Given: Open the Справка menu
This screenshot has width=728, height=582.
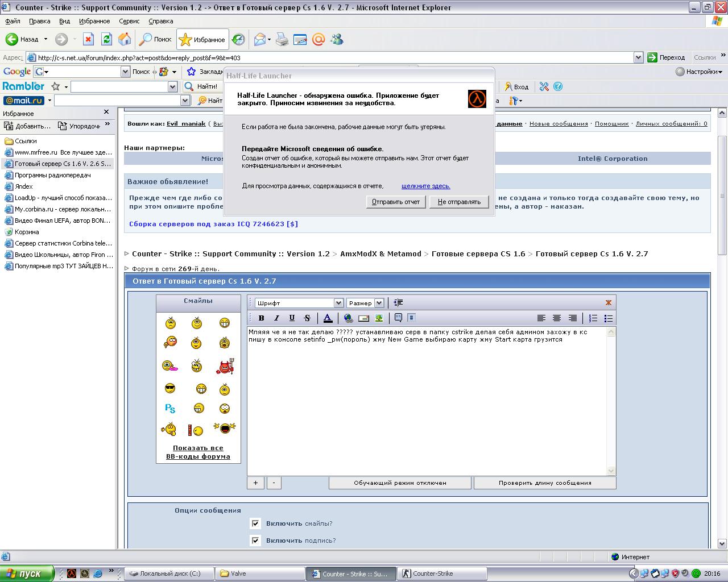Looking at the screenshot, I should [x=160, y=21].
